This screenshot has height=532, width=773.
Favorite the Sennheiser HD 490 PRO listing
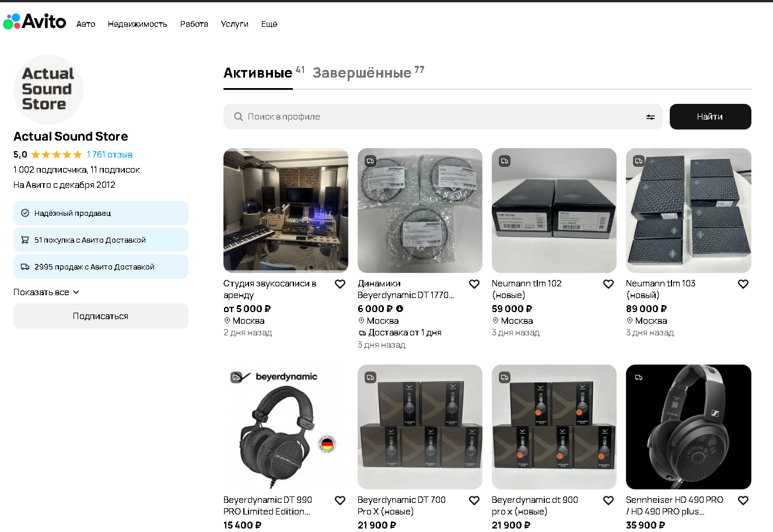pyautogui.click(x=743, y=501)
